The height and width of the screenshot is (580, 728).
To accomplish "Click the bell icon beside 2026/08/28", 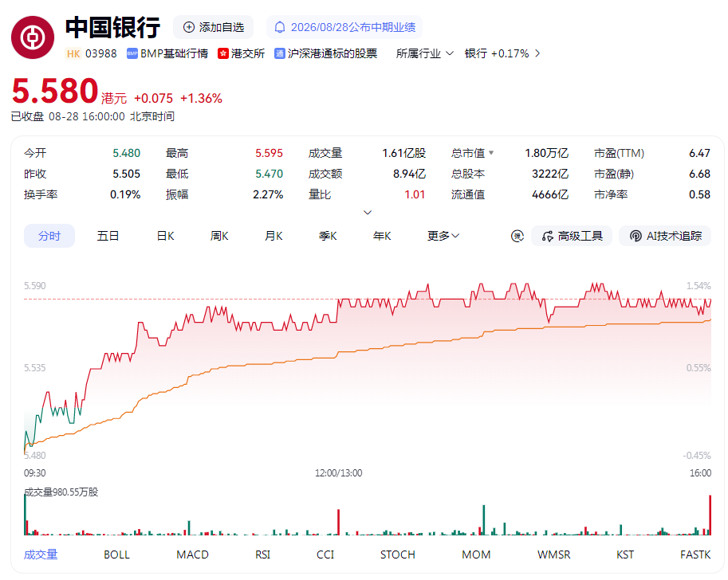I will [x=280, y=27].
